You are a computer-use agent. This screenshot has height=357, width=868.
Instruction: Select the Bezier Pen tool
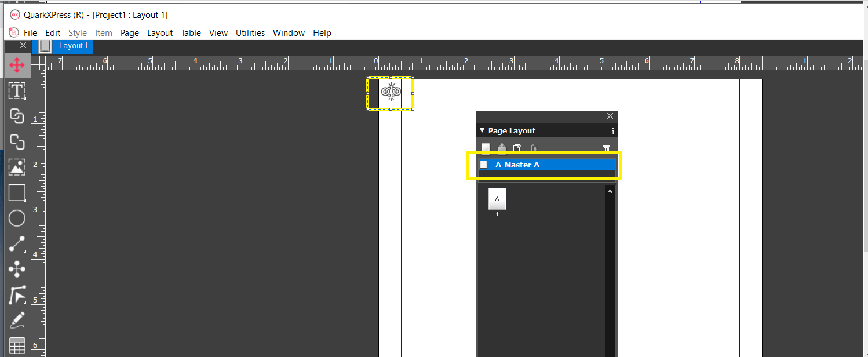17,296
